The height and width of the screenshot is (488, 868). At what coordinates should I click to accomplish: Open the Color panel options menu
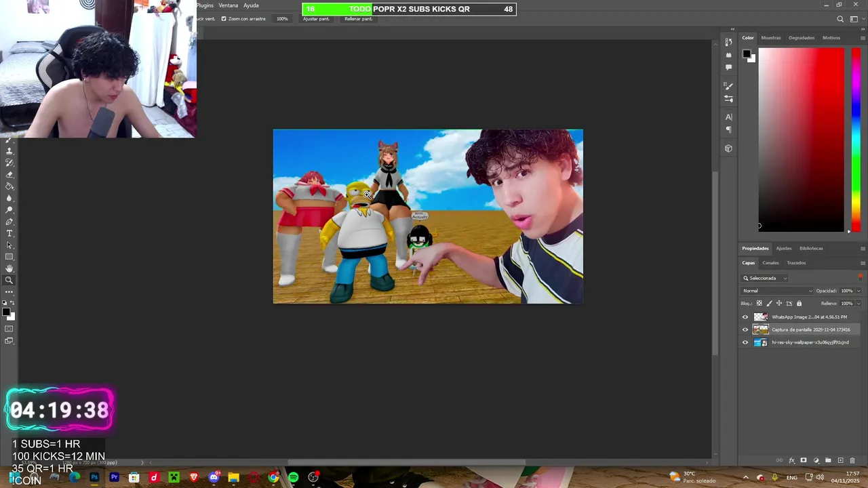(863, 38)
